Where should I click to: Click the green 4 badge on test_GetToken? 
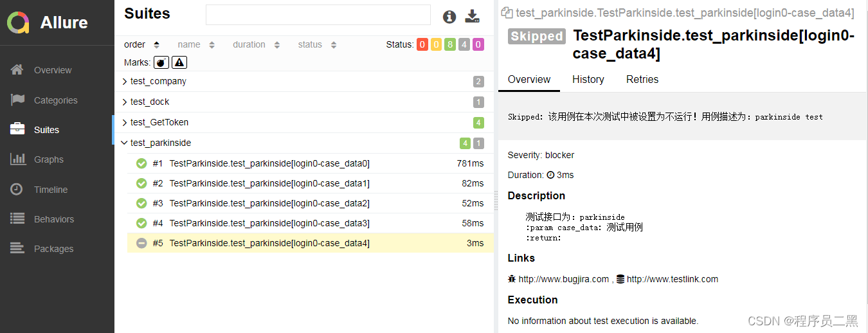pos(478,123)
